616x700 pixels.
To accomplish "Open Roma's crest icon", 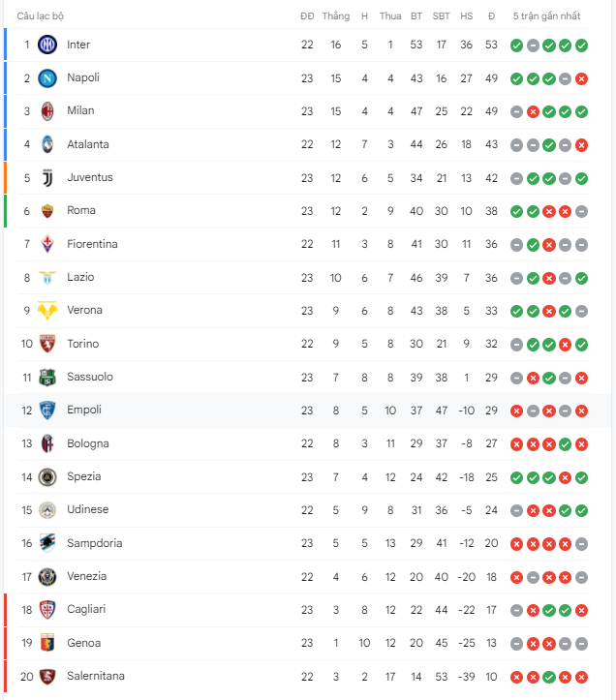I will pos(47,211).
